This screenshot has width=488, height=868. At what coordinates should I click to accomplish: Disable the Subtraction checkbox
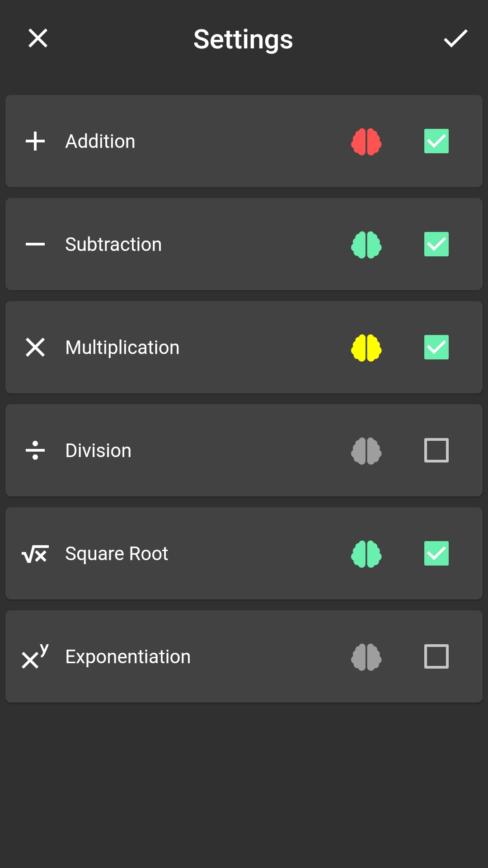436,244
